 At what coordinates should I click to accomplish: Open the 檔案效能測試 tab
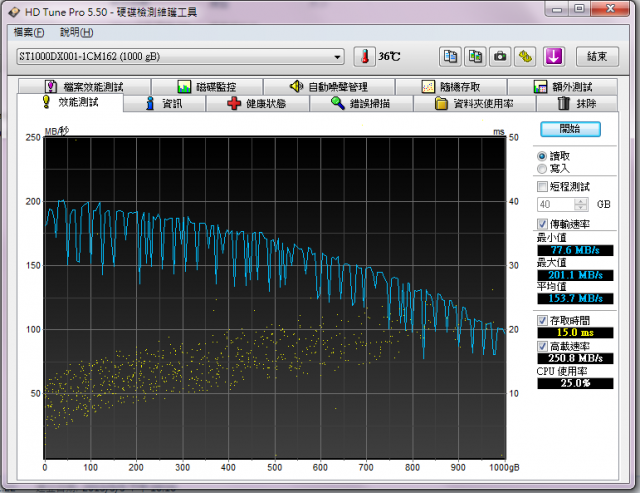(84, 87)
